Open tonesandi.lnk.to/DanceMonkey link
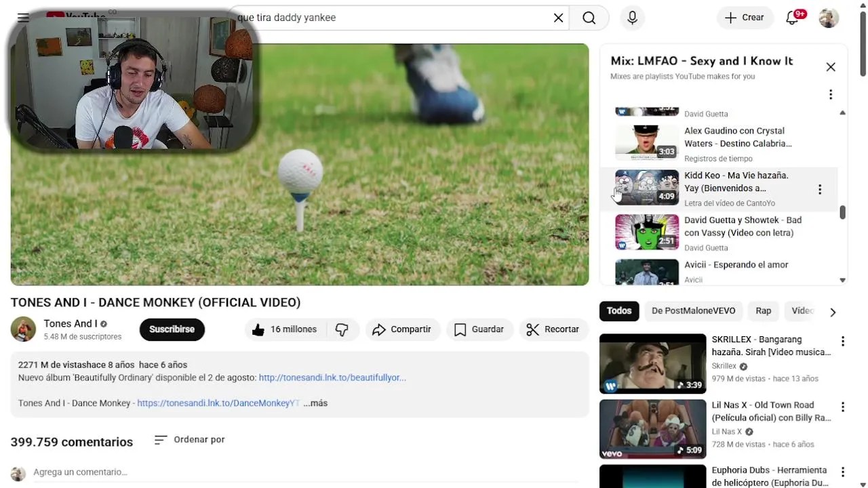 click(218, 403)
